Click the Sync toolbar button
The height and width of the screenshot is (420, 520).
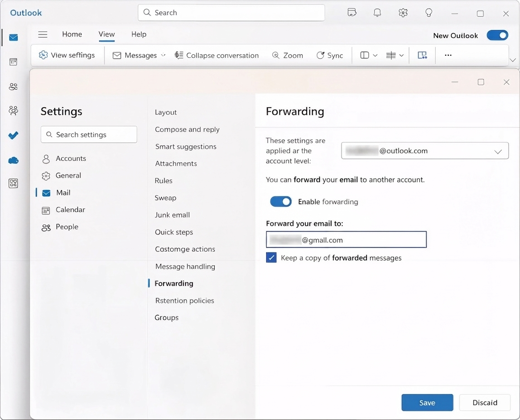pos(330,55)
